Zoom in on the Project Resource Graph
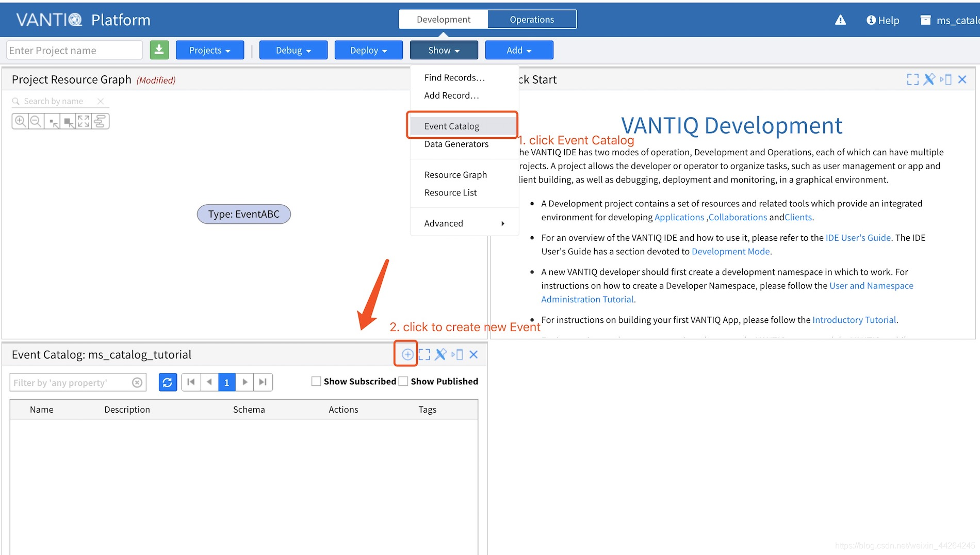This screenshot has height=555, width=980. point(20,121)
